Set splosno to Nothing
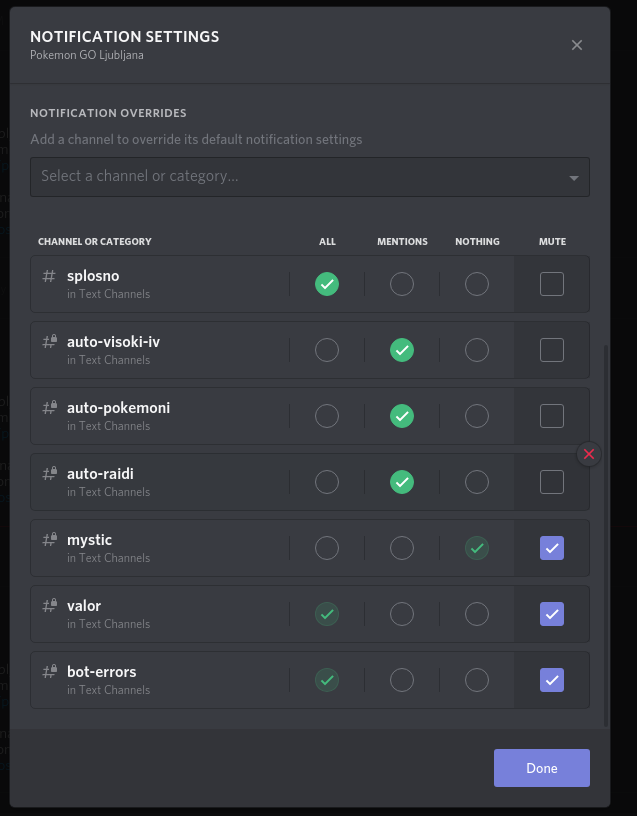Screen dimensions: 637x816 pos(477,284)
